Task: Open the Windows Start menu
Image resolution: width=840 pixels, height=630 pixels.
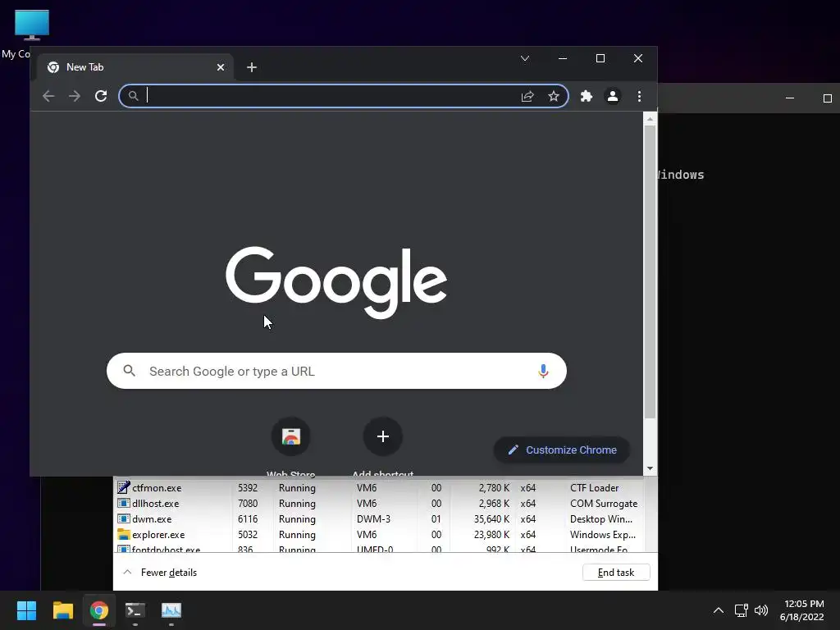Action: tap(26, 610)
